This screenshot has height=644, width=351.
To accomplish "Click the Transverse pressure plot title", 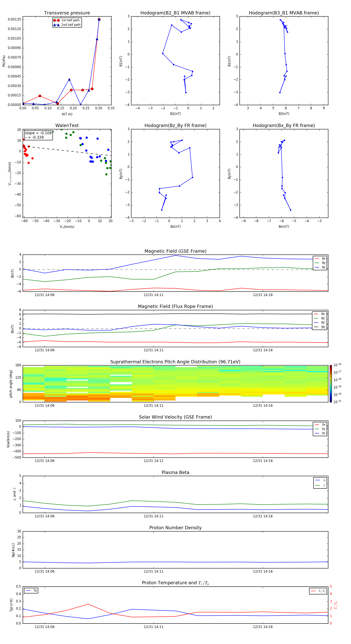I will point(67,13).
